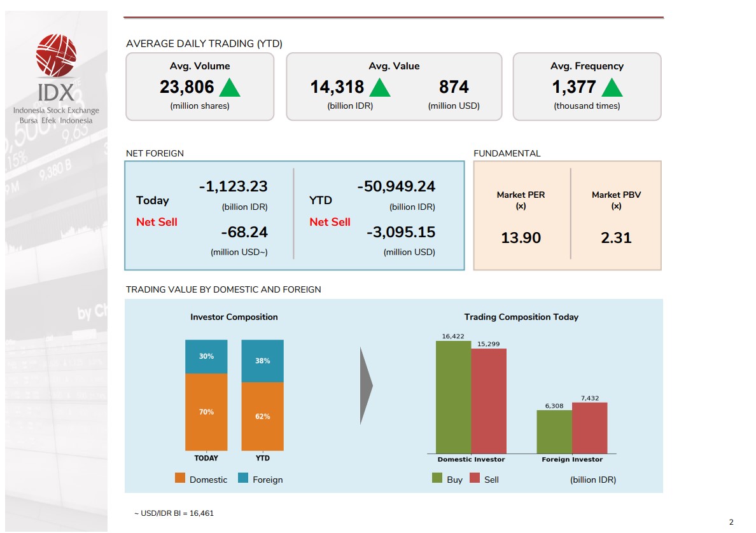This screenshot has height=533, width=756.
Task: Click the value -68.24
Action: pyautogui.click(x=244, y=232)
